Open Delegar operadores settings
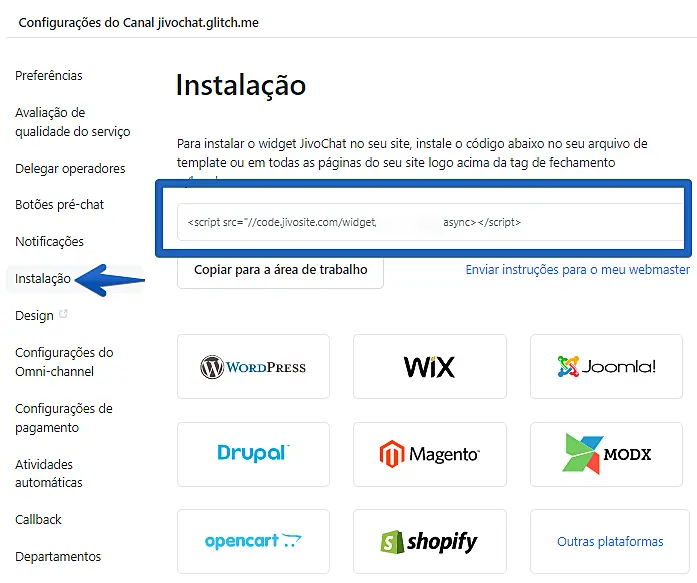This screenshot has width=697, height=583. pyautogui.click(x=70, y=168)
